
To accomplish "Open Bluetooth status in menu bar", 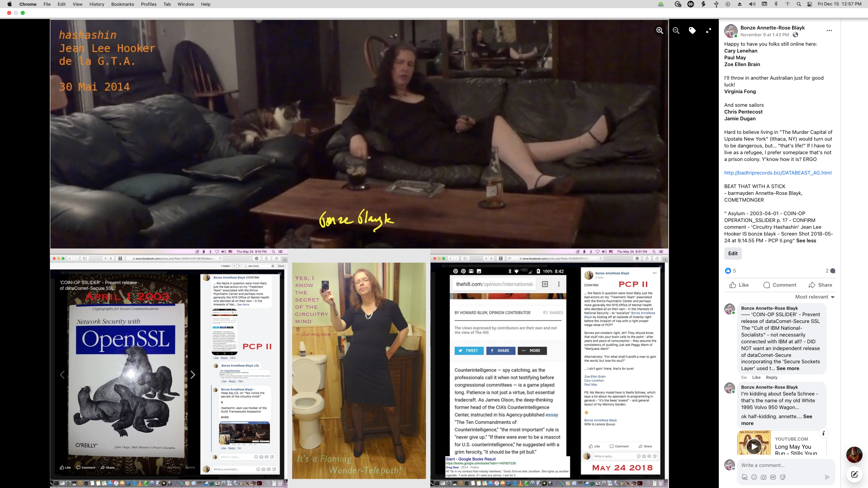I will 776,4.
